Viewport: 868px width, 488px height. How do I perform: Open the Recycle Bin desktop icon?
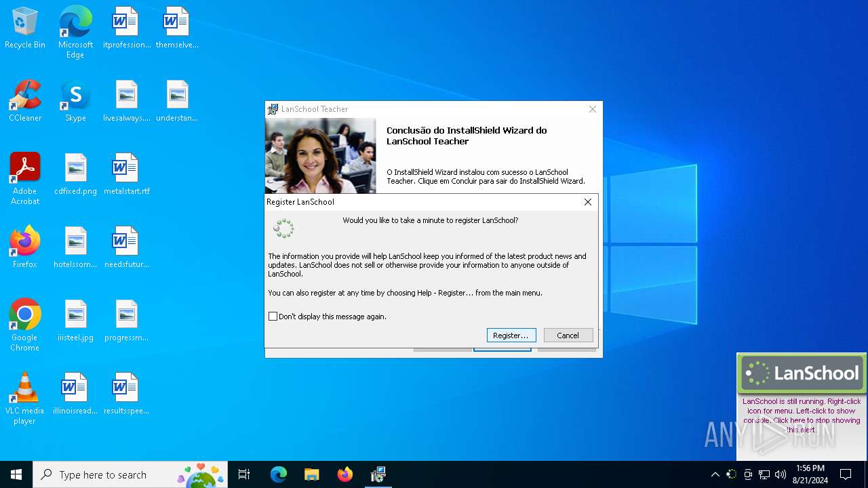click(x=25, y=28)
